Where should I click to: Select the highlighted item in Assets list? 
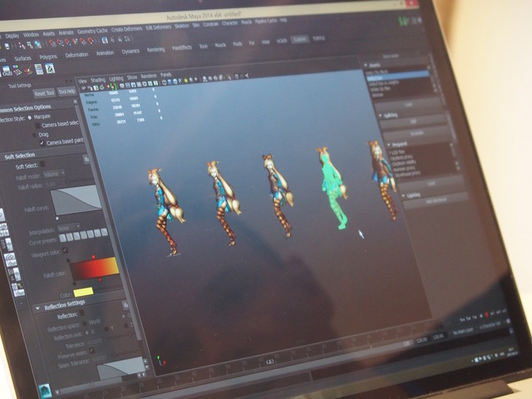397,77
